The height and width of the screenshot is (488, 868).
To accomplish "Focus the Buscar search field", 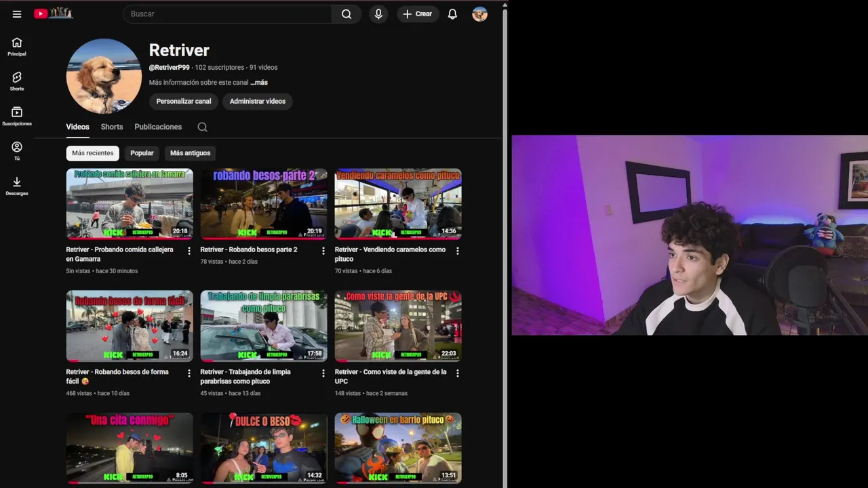I will [x=227, y=14].
